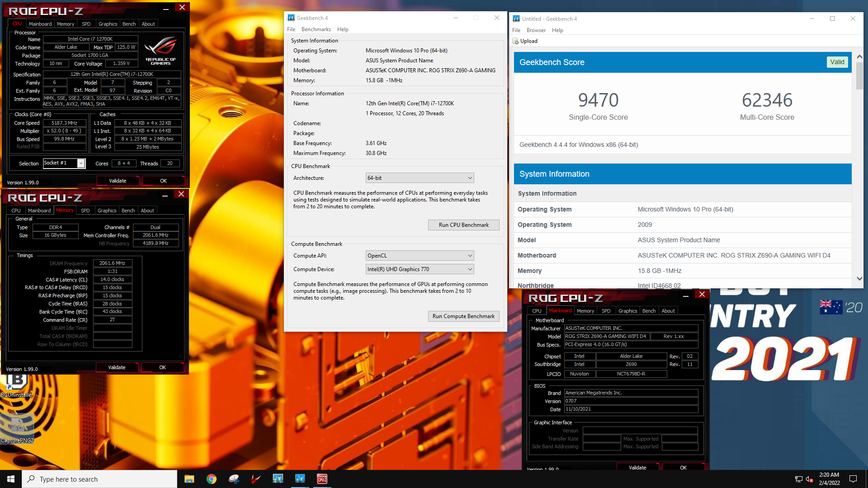868x488 pixels.
Task: Open ROG CPU-Z taskbar icon
Action: (322, 479)
